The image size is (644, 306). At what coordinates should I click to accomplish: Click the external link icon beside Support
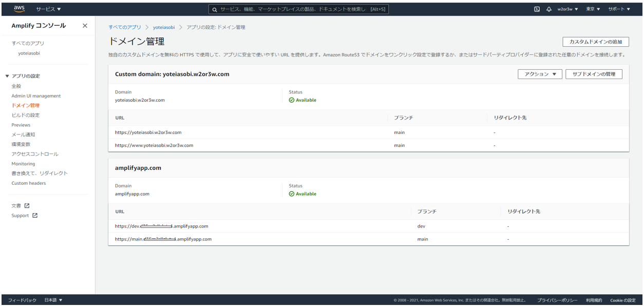coord(35,216)
